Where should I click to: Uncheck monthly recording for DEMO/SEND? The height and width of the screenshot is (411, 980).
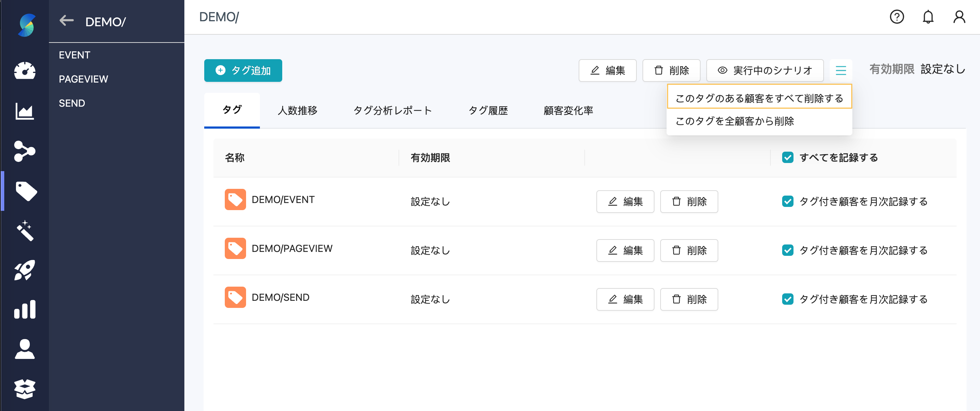(787, 299)
